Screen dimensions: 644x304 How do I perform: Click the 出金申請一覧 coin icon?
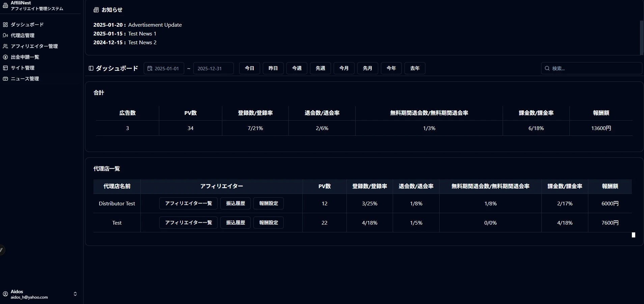5,57
